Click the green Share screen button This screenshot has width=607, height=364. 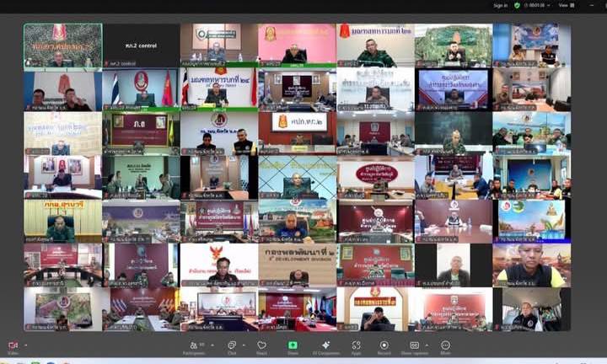(x=293, y=345)
